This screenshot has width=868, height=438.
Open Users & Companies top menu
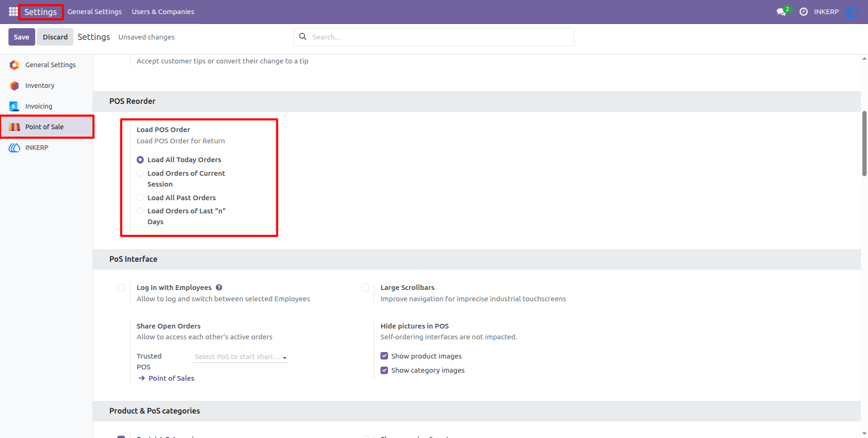[163, 12]
